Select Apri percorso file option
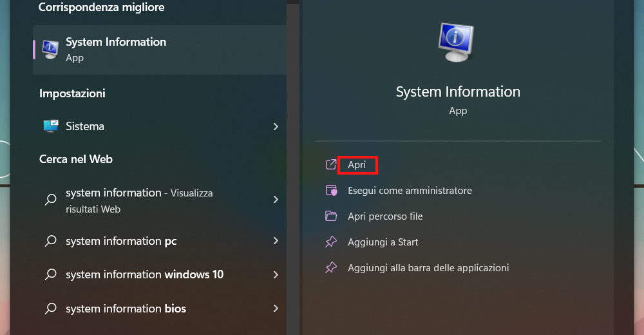Image resolution: width=644 pixels, height=335 pixels. [x=385, y=216]
